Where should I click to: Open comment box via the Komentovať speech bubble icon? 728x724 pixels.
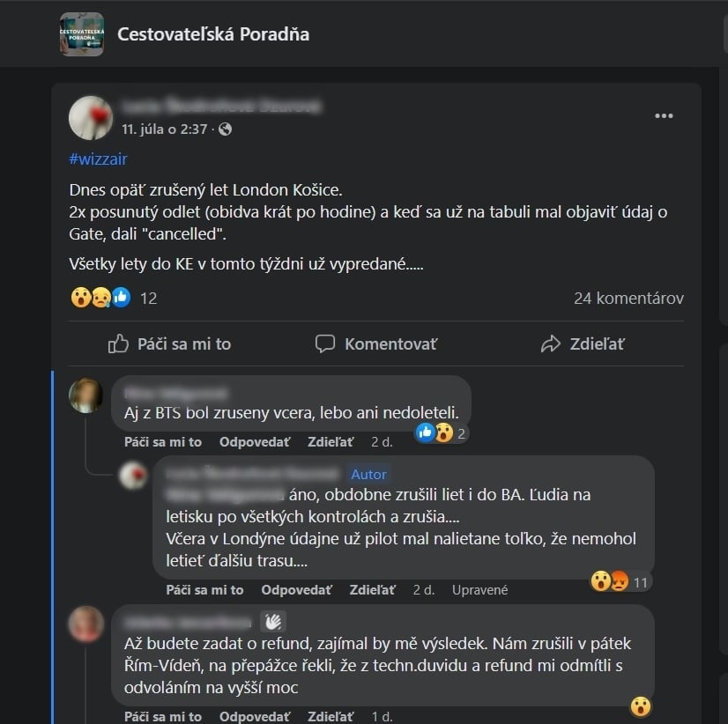pyautogui.click(x=326, y=344)
